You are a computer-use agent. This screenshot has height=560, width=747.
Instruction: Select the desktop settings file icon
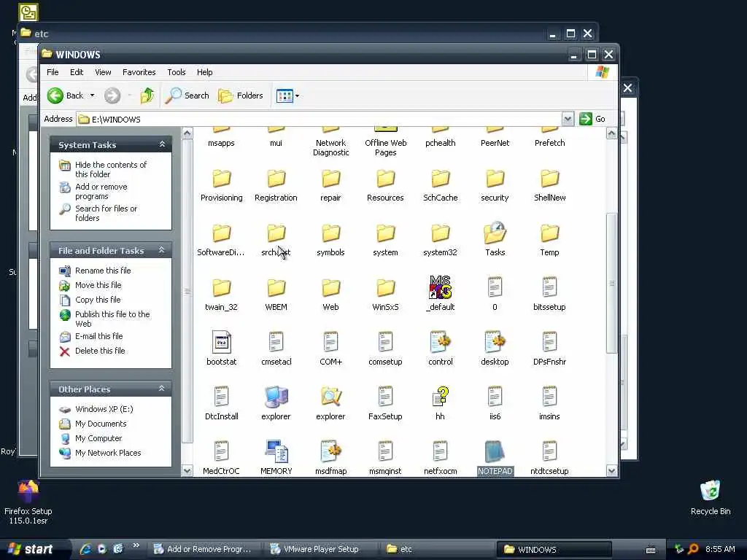495,343
